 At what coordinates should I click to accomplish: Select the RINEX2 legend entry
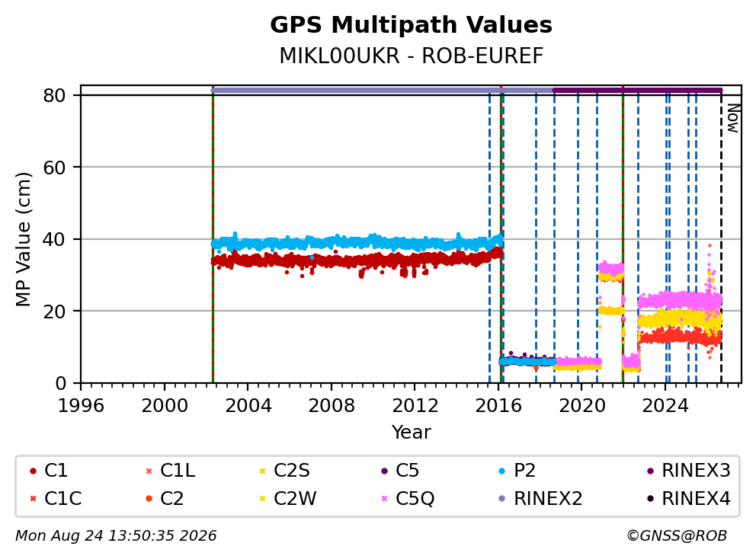click(540, 498)
